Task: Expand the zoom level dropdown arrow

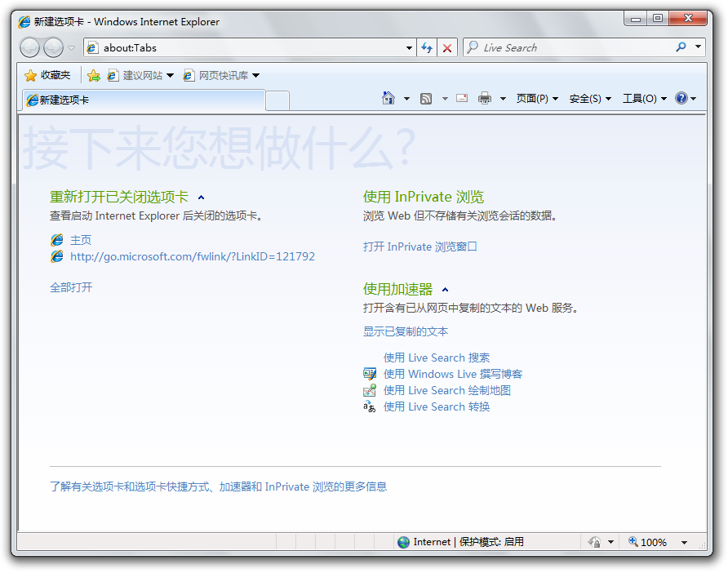Action: 685,542
